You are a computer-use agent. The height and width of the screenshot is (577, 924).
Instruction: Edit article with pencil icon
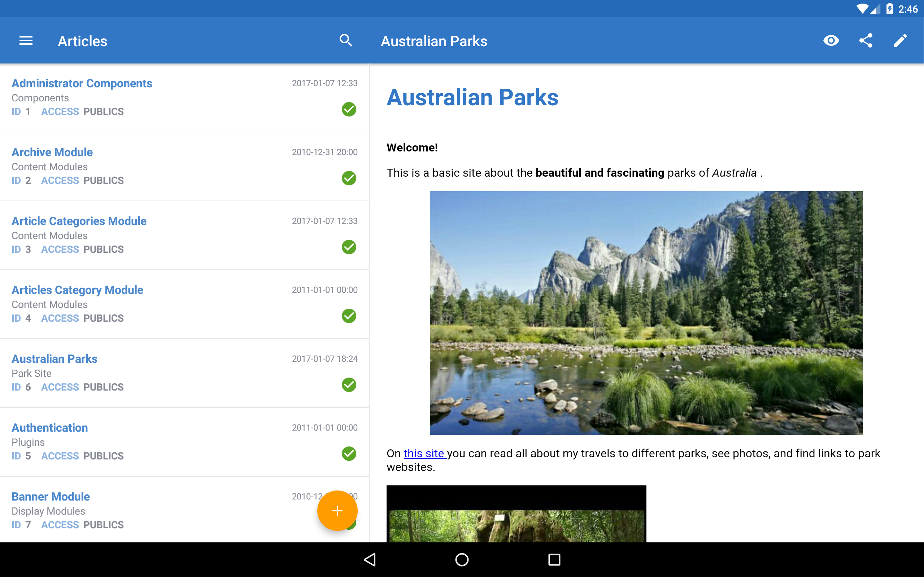(900, 40)
